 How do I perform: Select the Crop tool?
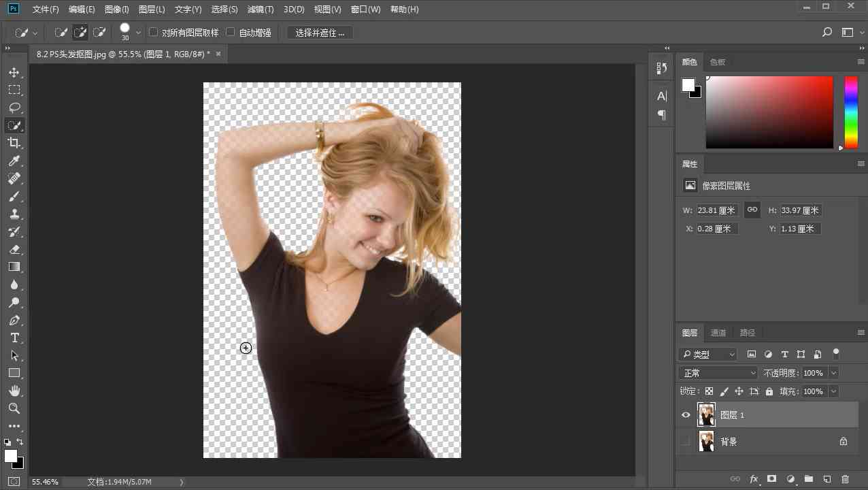tap(14, 143)
